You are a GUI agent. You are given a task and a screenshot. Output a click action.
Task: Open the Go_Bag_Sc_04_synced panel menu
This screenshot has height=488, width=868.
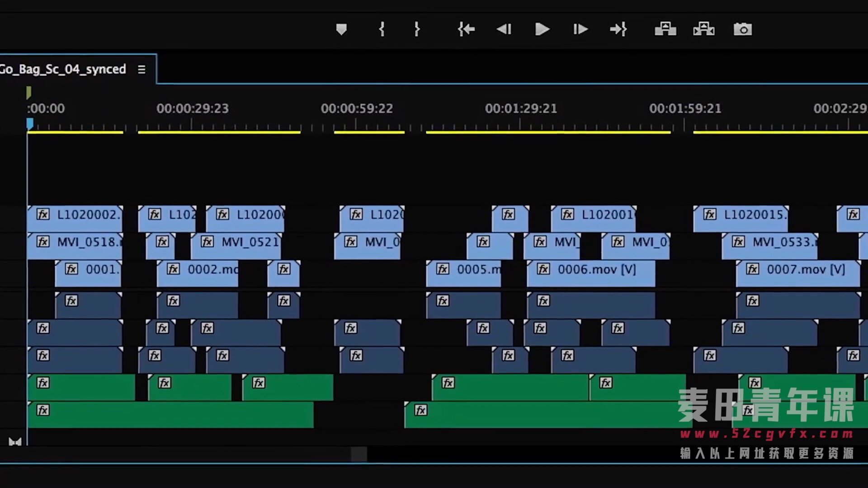pyautogui.click(x=142, y=70)
